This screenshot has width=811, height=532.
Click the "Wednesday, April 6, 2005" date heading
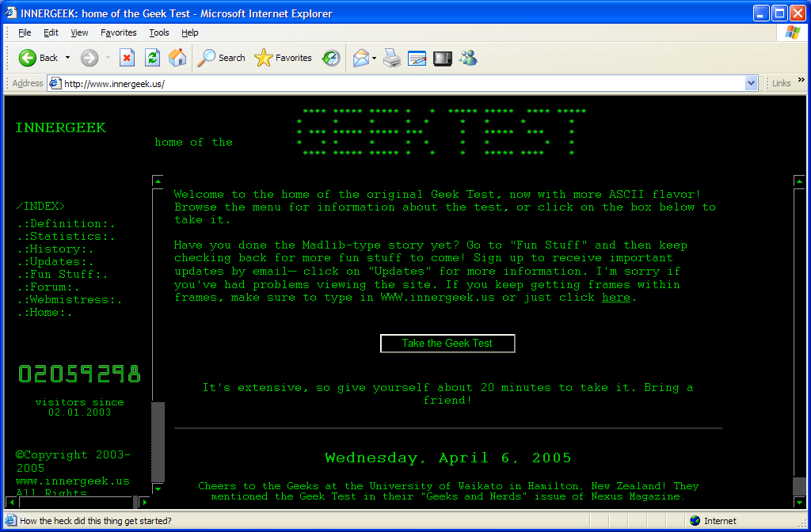coord(448,458)
